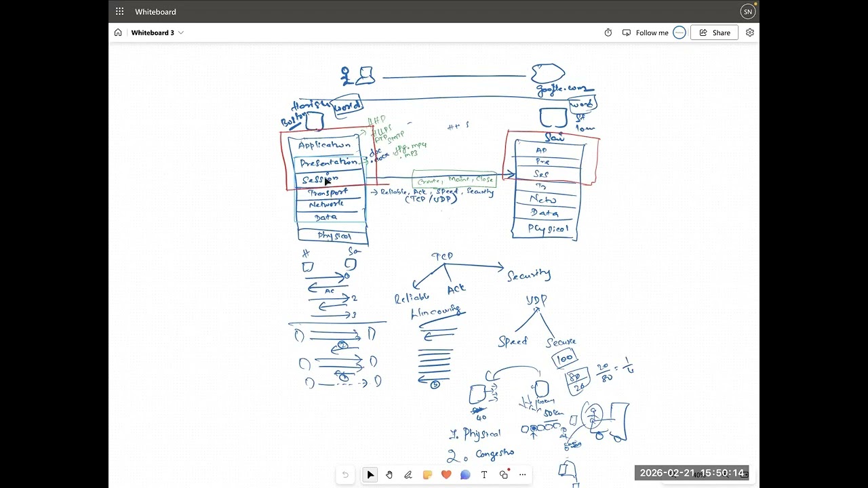
Task: Open the Share dialog
Action: pos(714,33)
